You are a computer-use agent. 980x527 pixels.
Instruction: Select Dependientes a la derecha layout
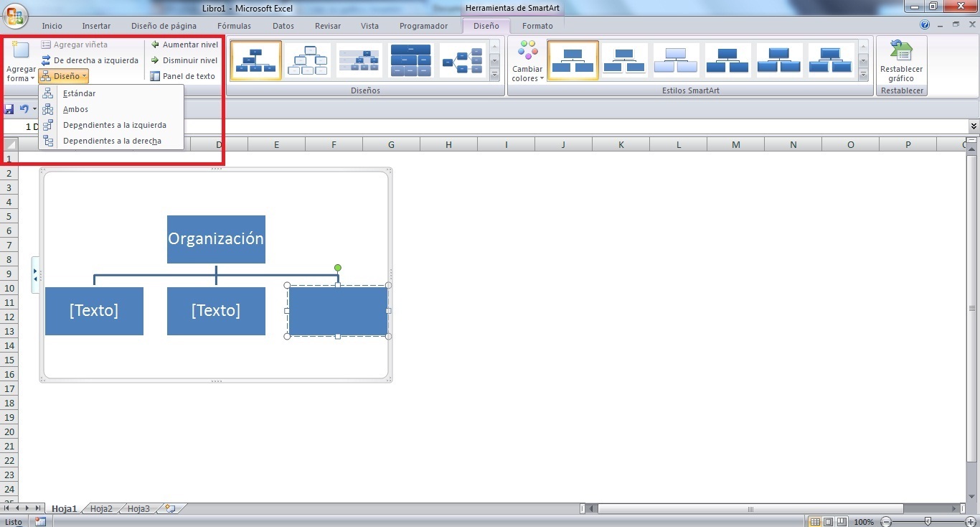(x=115, y=141)
